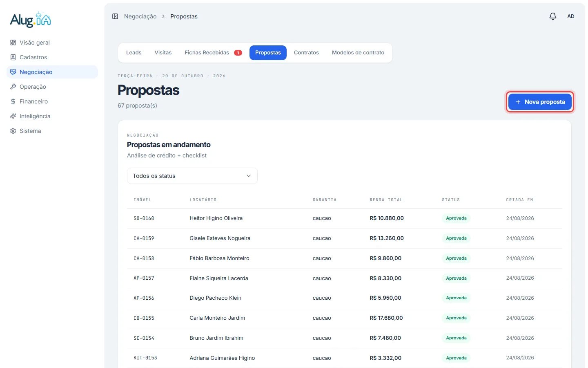
Task: Click the CRIADA EM column header
Action: coord(520,200)
